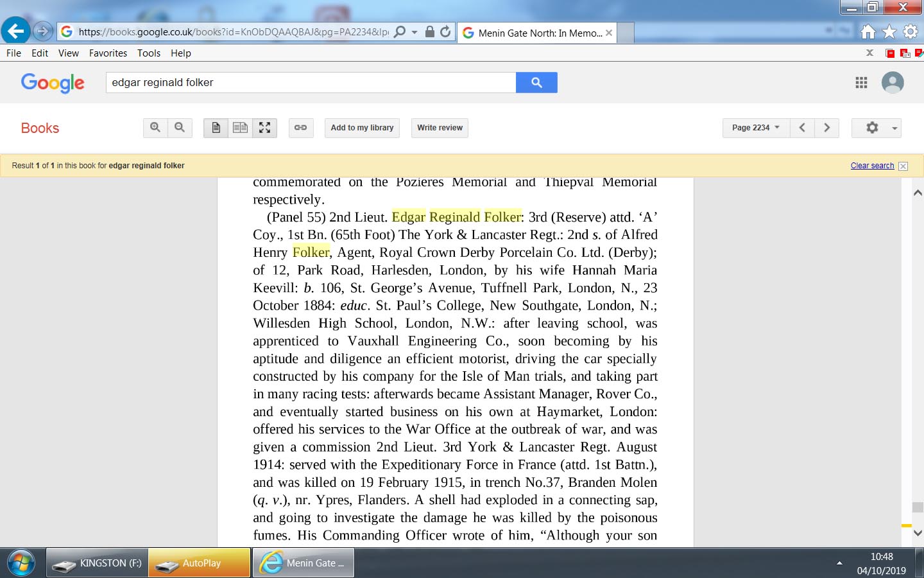Image resolution: width=924 pixels, height=578 pixels.
Task: Click the search box containing edgar reginald folker
Action: click(311, 82)
